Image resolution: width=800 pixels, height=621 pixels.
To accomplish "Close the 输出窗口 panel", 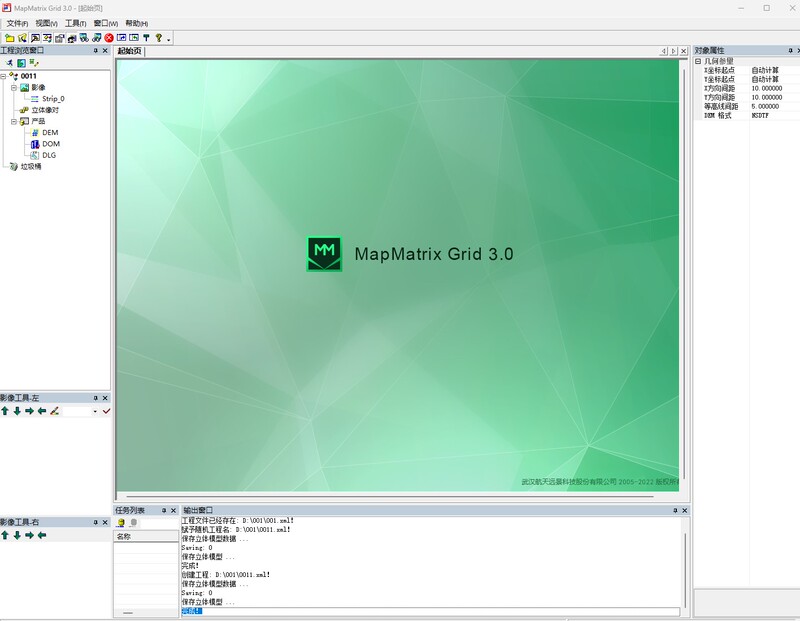I will tap(685, 510).
